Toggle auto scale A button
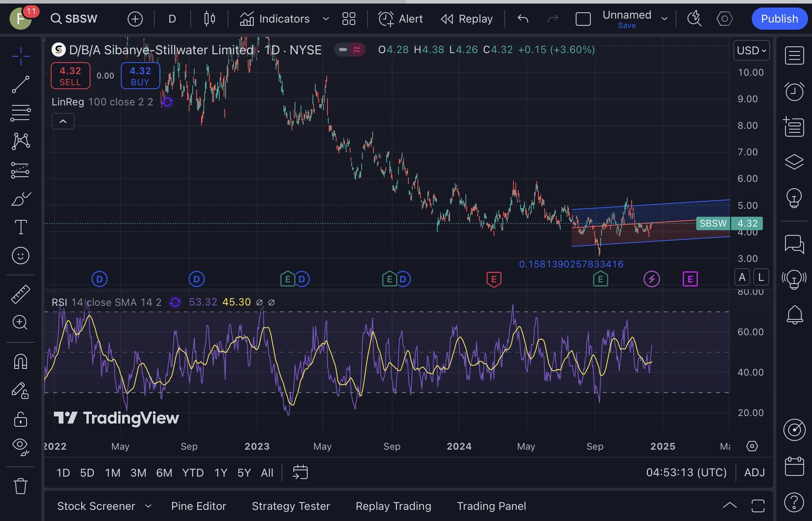This screenshot has height=521, width=812. 742,277
